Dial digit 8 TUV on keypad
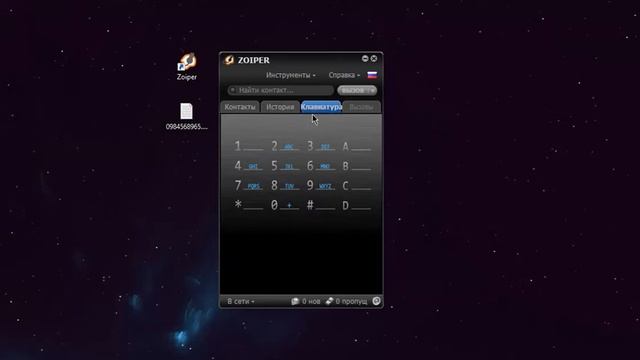 pyautogui.click(x=285, y=185)
